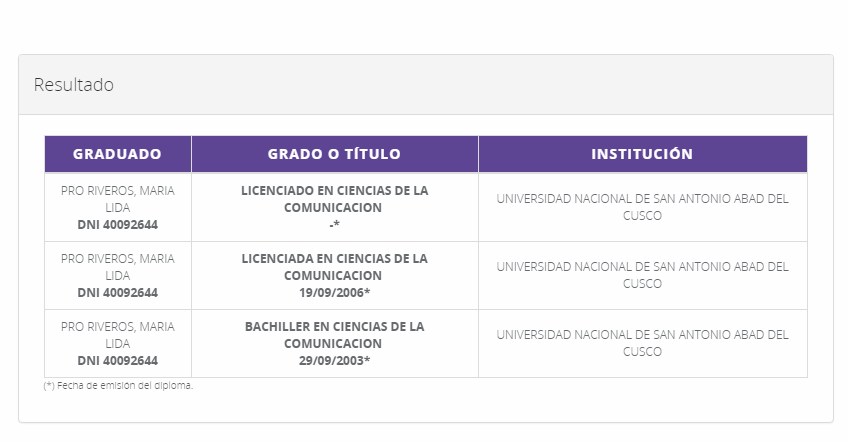Select the LICENCIADA EN CIENCIAS degree title

pos(334,266)
